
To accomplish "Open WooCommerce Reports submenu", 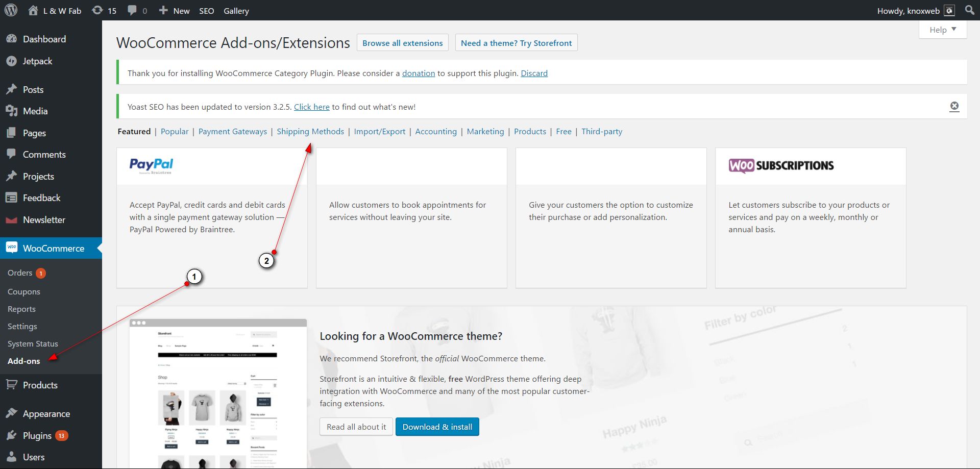I will (21, 309).
